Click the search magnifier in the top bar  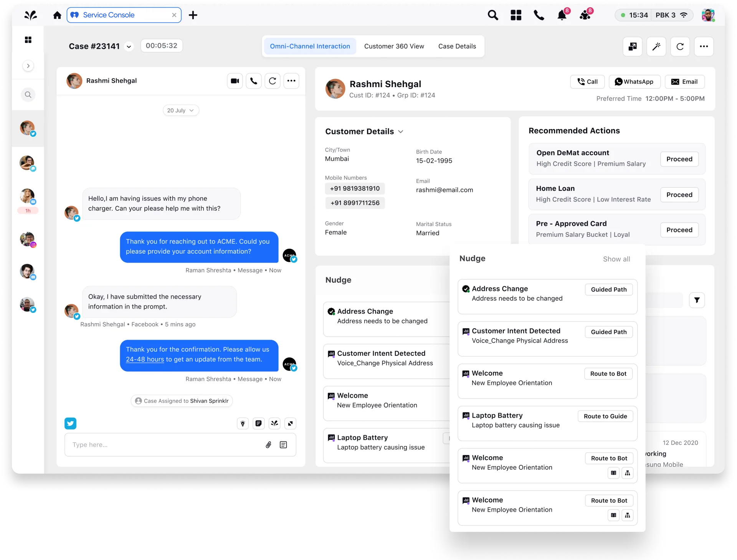493,15
